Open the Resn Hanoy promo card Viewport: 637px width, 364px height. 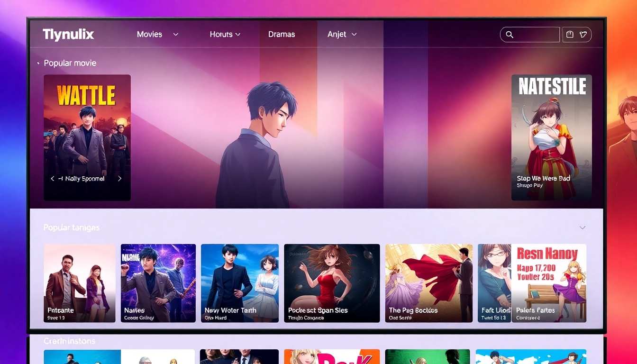[548, 283]
